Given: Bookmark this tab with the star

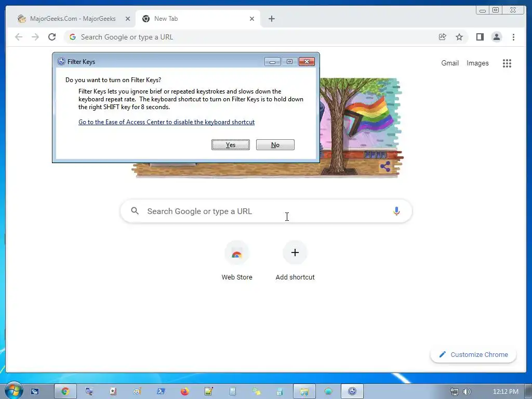Looking at the screenshot, I should [459, 37].
